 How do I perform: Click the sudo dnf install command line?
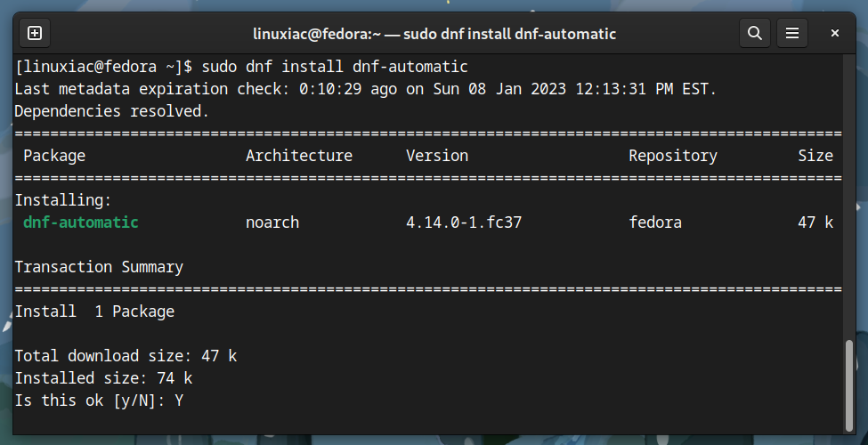coord(241,67)
